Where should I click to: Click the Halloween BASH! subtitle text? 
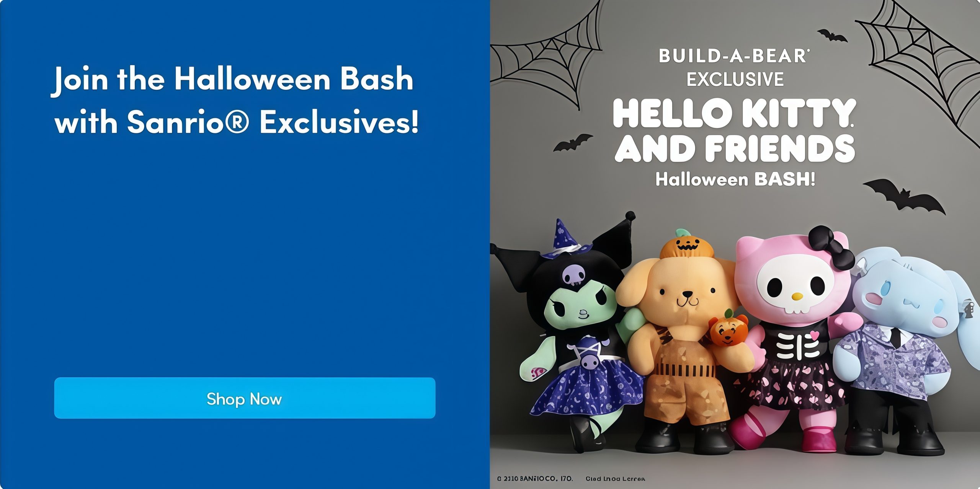tap(735, 179)
